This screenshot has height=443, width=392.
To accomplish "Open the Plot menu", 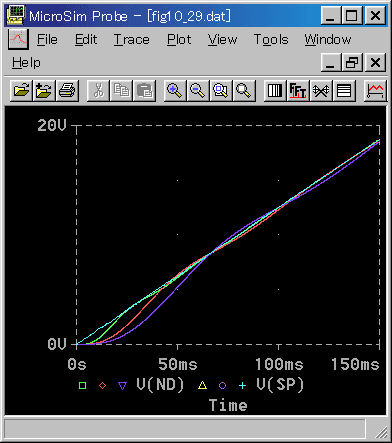I will (179, 40).
